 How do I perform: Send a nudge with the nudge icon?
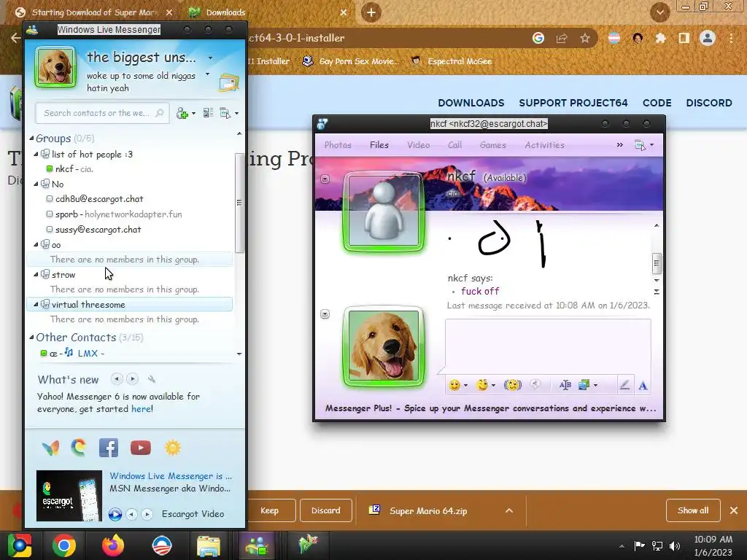click(x=513, y=385)
